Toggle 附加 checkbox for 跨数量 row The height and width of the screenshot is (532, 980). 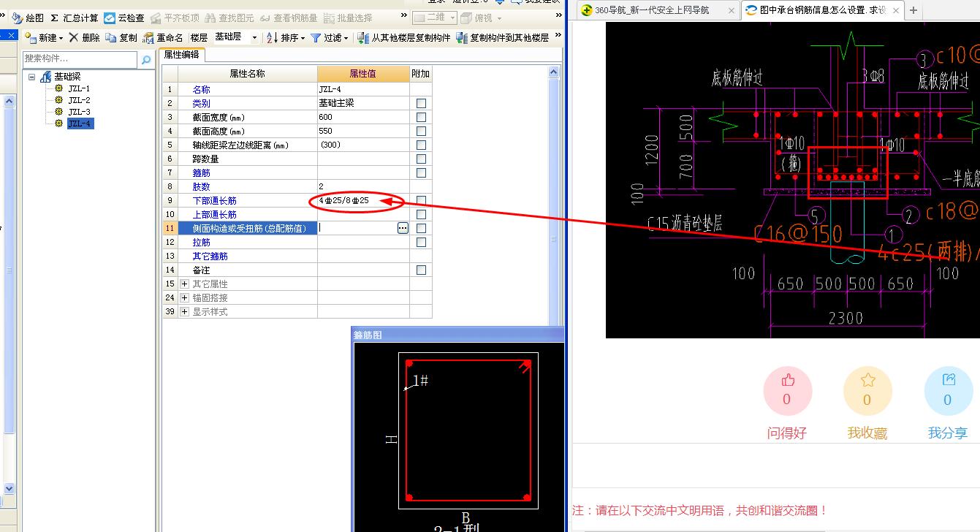click(421, 159)
